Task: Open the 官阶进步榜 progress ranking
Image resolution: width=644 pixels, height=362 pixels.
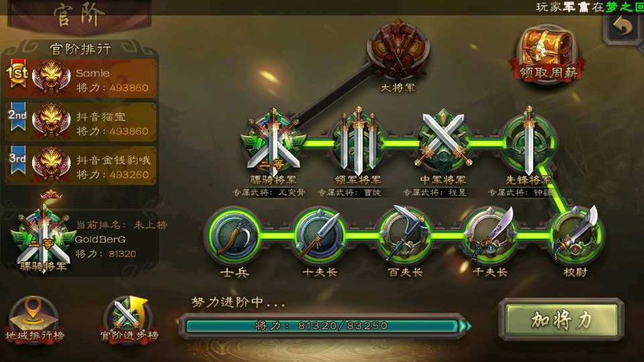Action: click(129, 319)
